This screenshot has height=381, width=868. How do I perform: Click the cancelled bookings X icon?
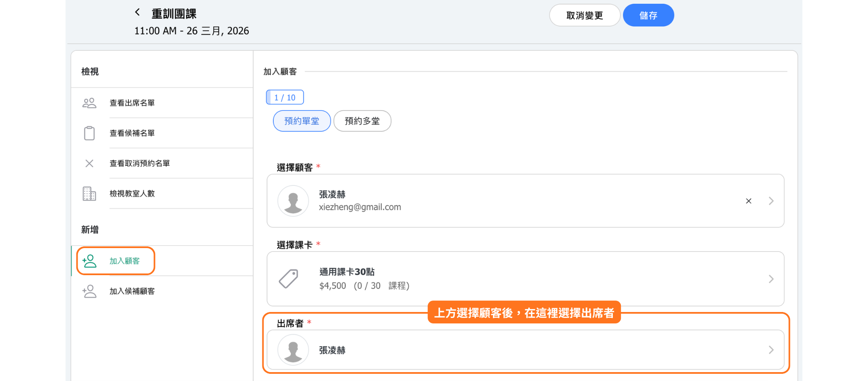(x=89, y=163)
